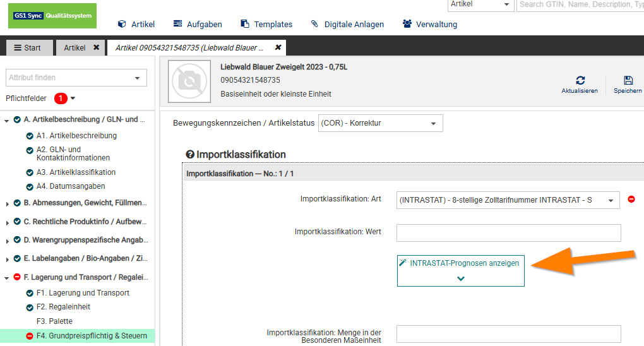Image resolution: width=644 pixels, height=346 pixels.
Task: Switch to the Start tab
Action: pyautogui.click(x=30, y=47)
